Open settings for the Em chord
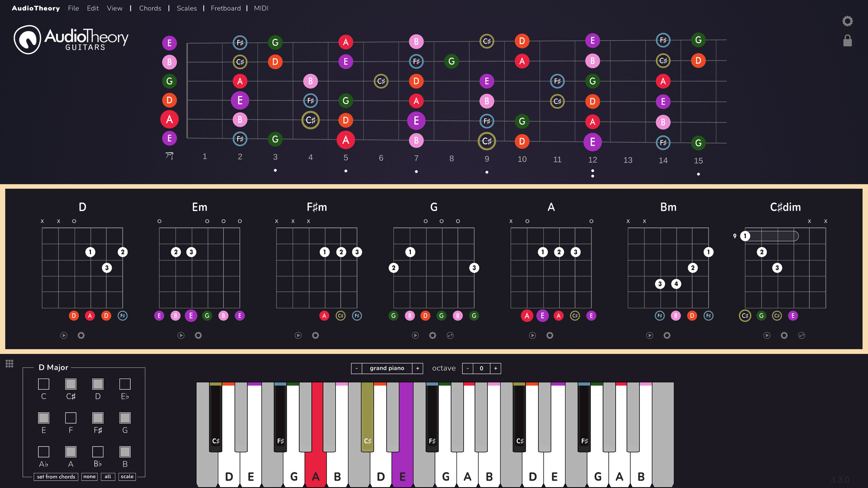 (198, 335)
